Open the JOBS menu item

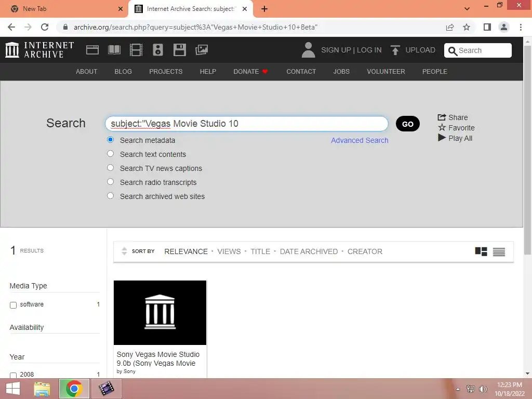(341, 72)
